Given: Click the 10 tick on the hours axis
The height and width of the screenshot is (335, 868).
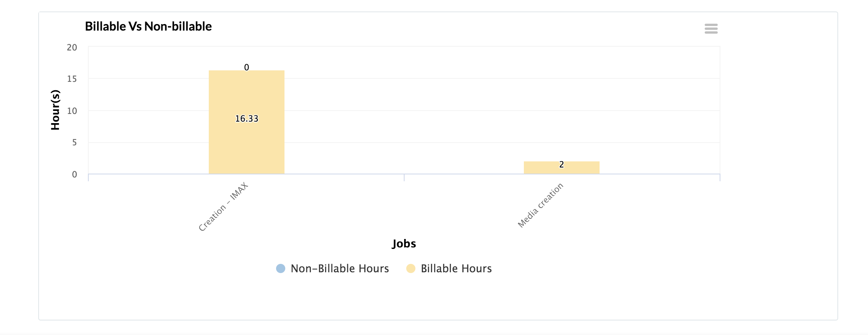Looking at the screenshot, I should (72, 111).
